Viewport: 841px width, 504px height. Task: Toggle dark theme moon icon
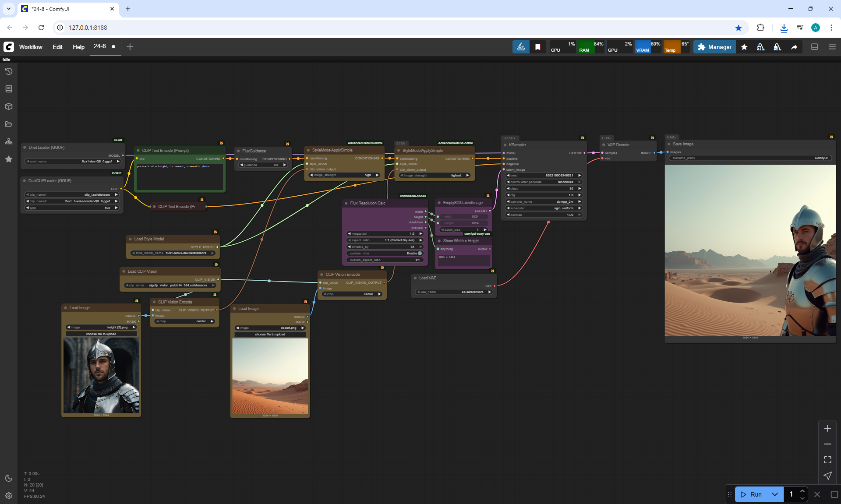[9, 478]
